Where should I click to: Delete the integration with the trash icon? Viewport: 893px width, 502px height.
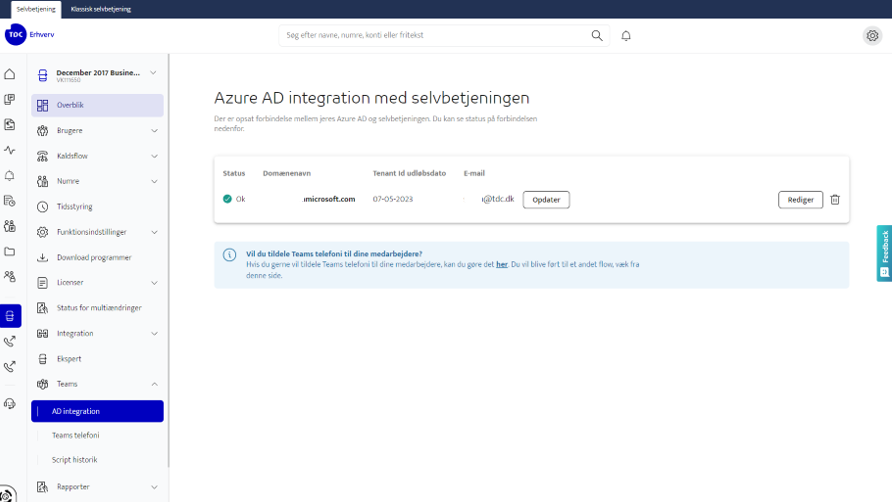[x=835, y=199]
